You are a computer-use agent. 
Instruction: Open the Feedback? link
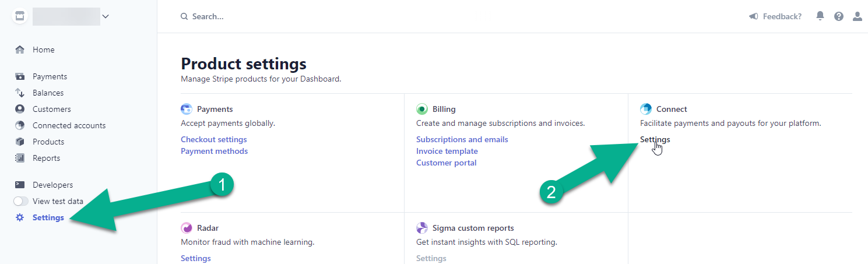[782, 16]
